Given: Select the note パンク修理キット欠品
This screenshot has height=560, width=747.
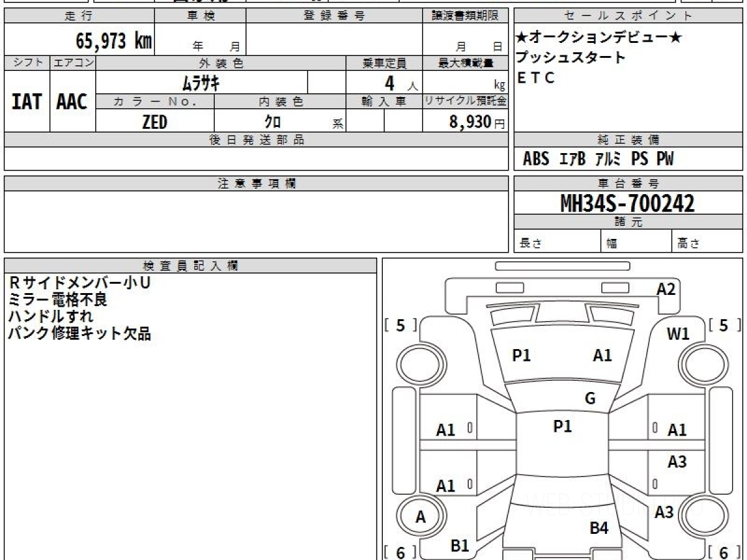Looking at the screenshot, I should click(80, 333).
